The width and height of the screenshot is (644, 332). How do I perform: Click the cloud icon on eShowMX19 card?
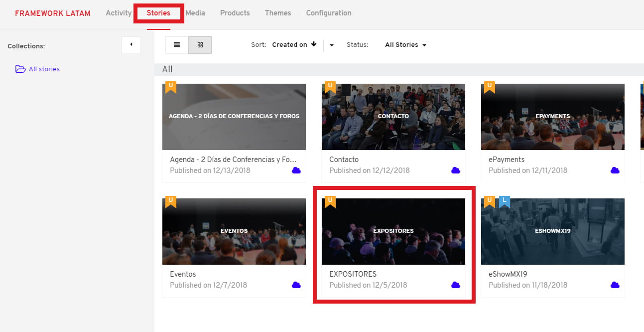pos(615,285)
